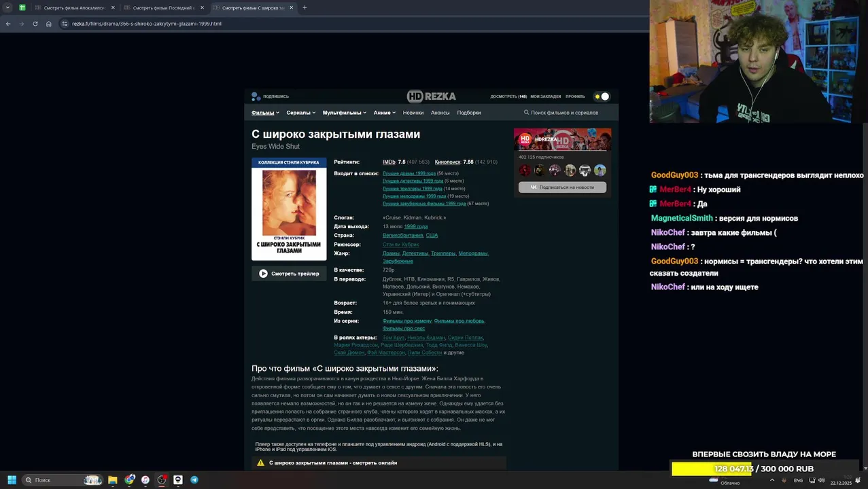868x489 pixels.
Task: Open the Анонсы section
Action: pyautogui.click(x=440, y=113)
